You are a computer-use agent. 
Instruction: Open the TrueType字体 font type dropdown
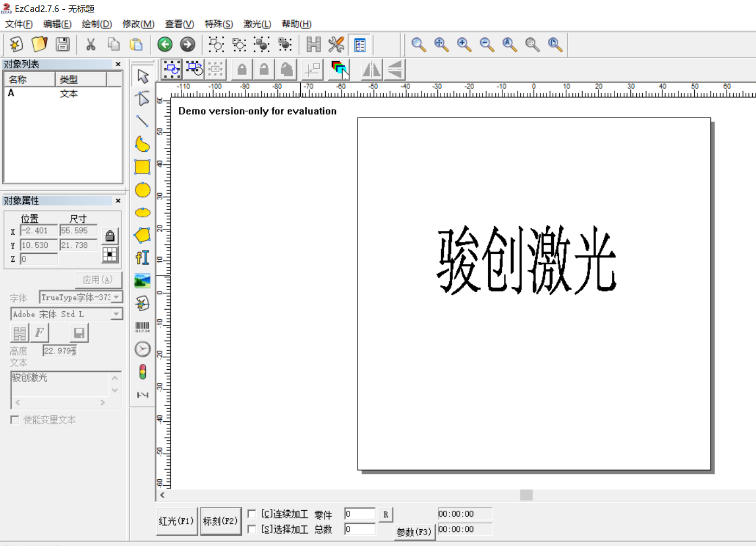click(x=117, y=297)
